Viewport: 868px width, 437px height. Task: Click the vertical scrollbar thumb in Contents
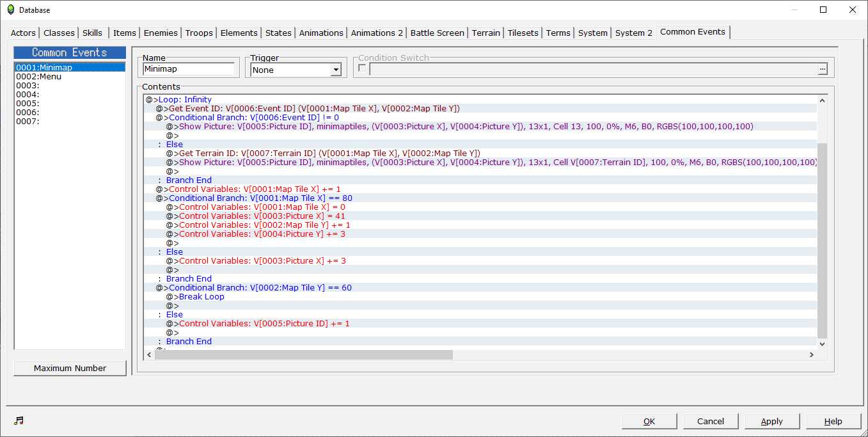click(822, 241)
